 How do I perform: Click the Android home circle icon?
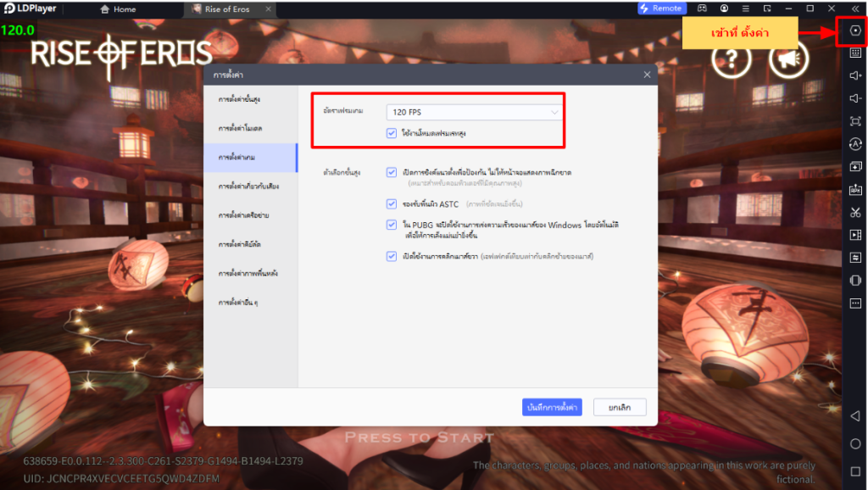point(855,443)
